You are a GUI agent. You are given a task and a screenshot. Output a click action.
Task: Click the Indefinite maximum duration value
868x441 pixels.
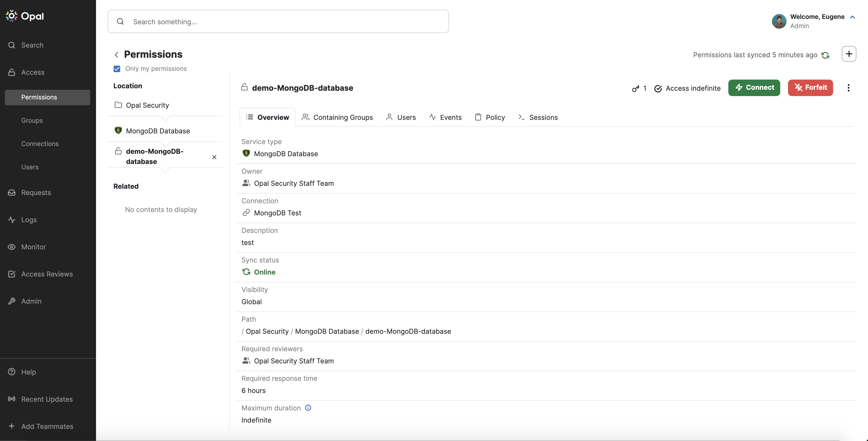pos(256,420)
